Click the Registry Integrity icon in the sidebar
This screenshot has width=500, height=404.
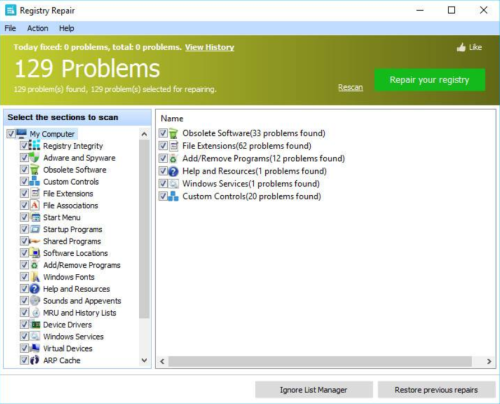(x=34, y=145)
